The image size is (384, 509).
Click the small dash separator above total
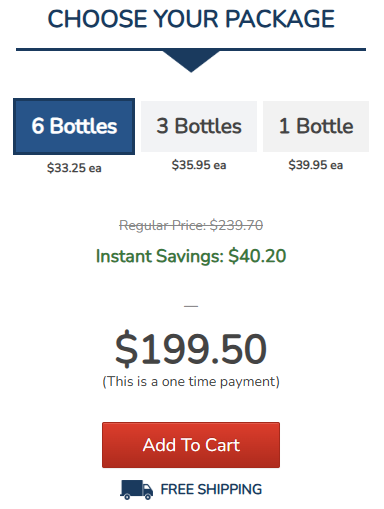tap(191, 306)
